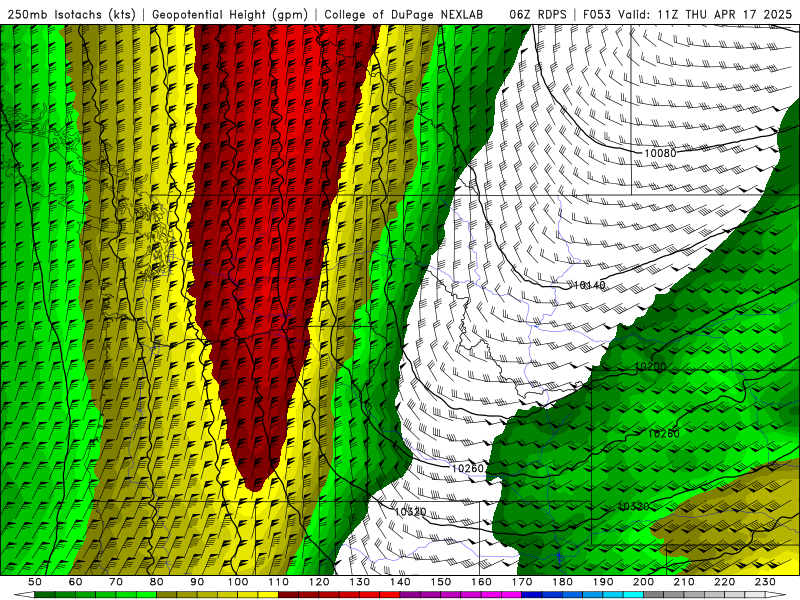This screenshot has height=600, width=800.
Task: Click the 180 value on the color scale
Action: (562, 582)
